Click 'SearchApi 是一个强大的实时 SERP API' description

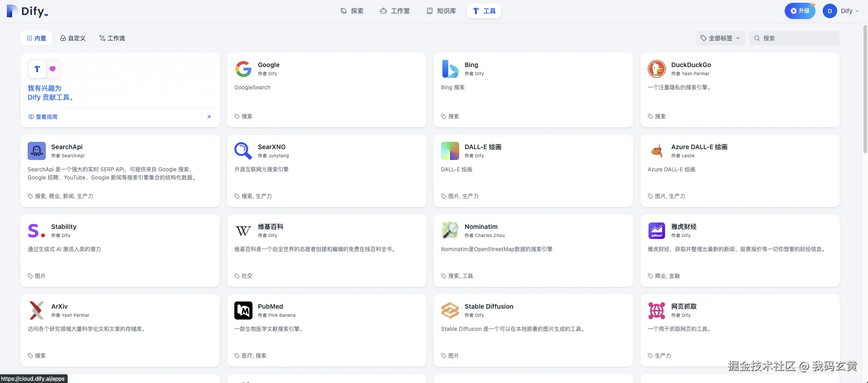pyautogui.click(x=113, y=174)
